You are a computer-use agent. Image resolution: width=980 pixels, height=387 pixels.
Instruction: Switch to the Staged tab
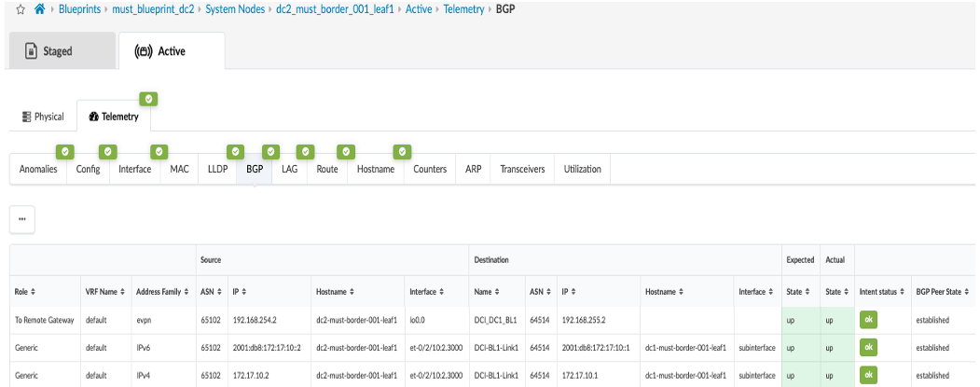59,51
